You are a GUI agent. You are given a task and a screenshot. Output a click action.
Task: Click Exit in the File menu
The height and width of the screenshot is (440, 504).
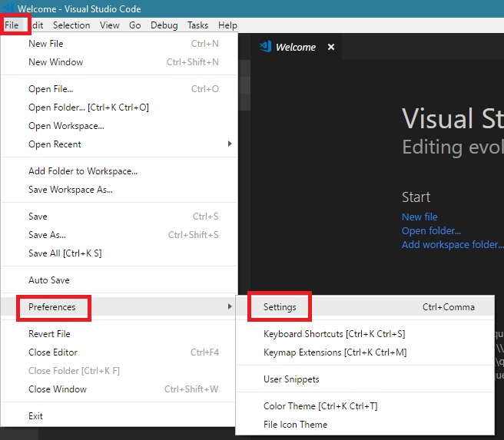pyautogui.click(x=36, y=416)
